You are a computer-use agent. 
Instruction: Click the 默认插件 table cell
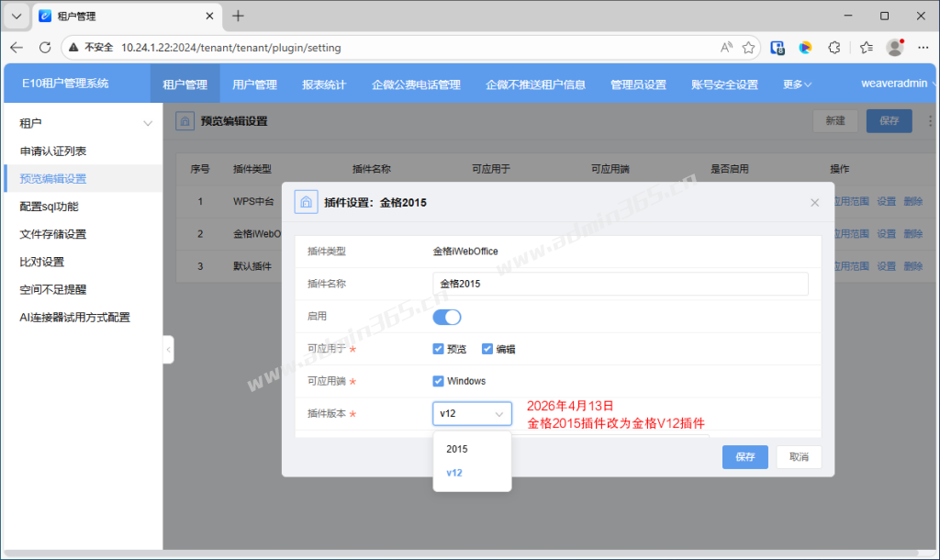pos(252,266)
